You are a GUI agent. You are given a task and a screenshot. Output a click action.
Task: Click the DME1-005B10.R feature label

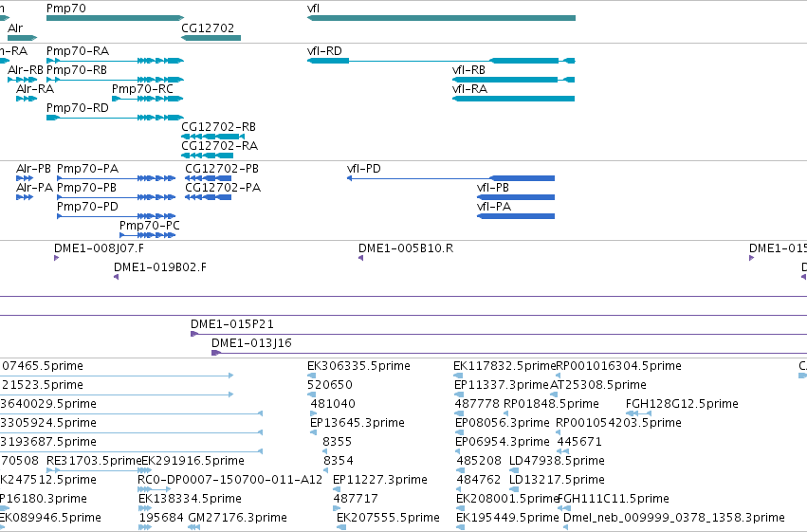[406, 248]
